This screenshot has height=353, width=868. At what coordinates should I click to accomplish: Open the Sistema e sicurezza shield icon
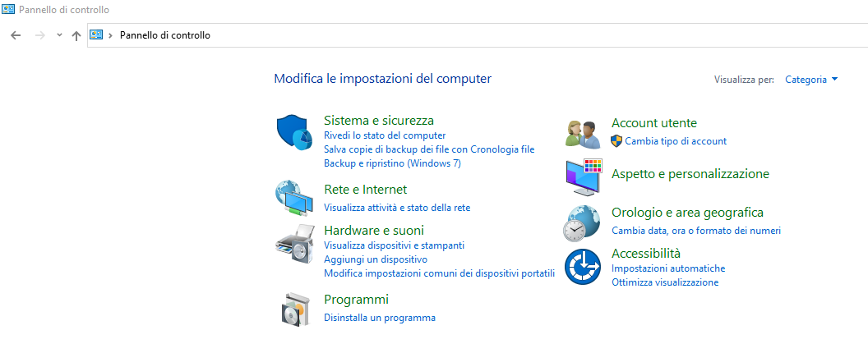click(x=294, y=133)
